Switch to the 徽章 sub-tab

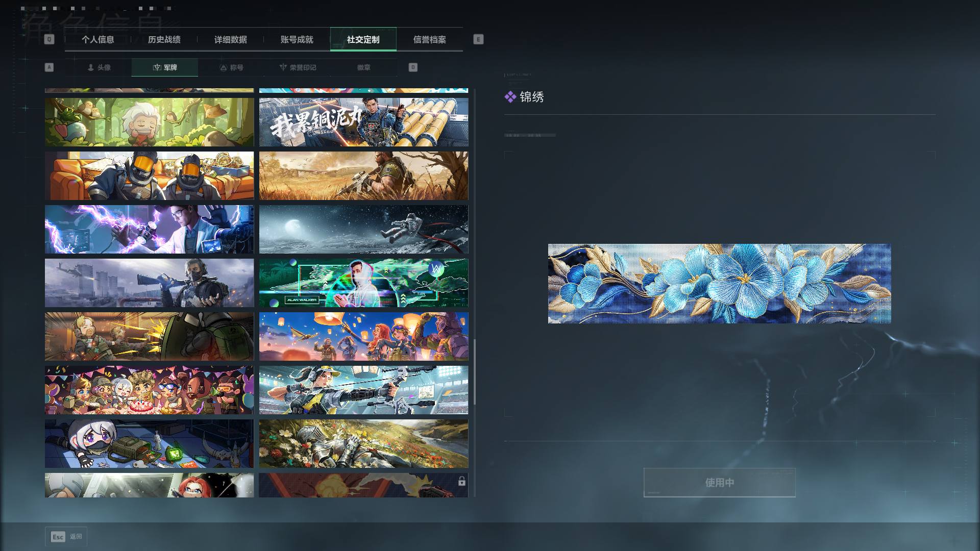(x=364, y=67)
